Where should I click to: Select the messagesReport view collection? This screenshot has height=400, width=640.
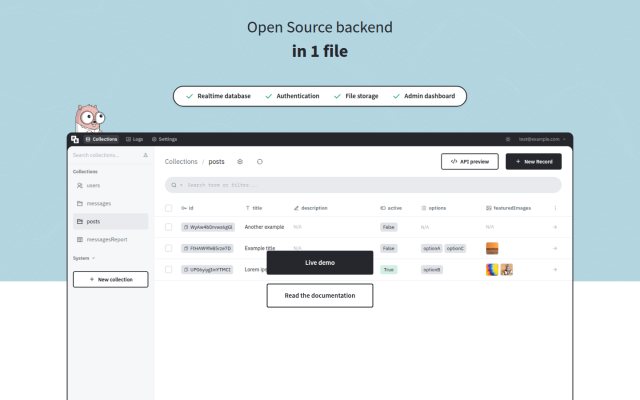[x=111, y=239]
